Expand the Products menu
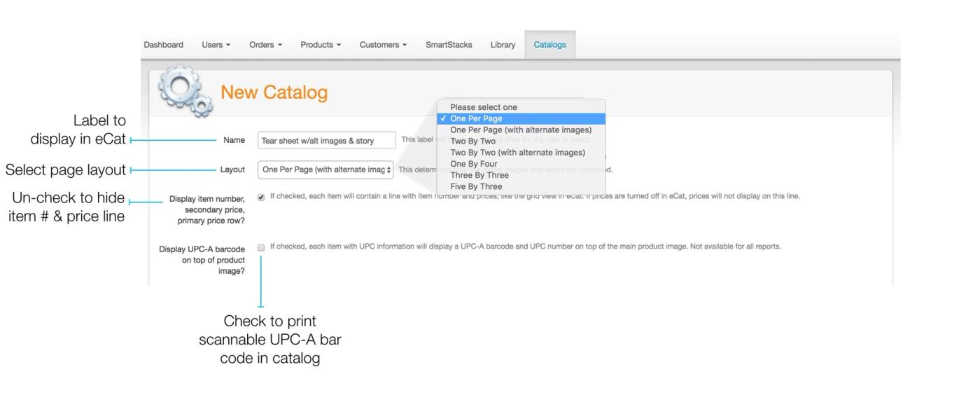The image size is (980, 402). pos(321,45)
